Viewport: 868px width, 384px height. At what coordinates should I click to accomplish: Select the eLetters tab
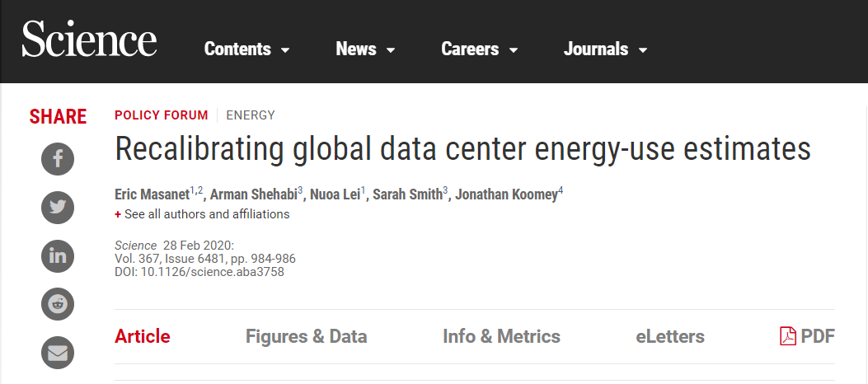pos(670,336)
